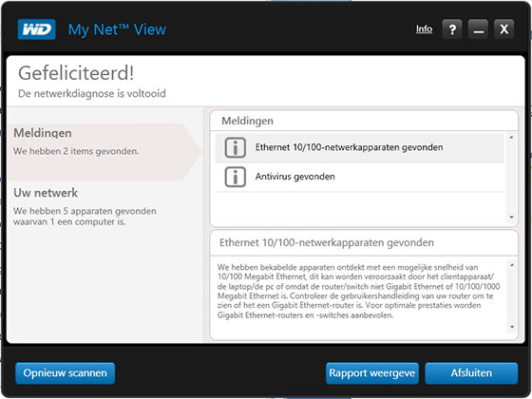Click up arrow of Meldingen list scrollbar

click(511, 138)
